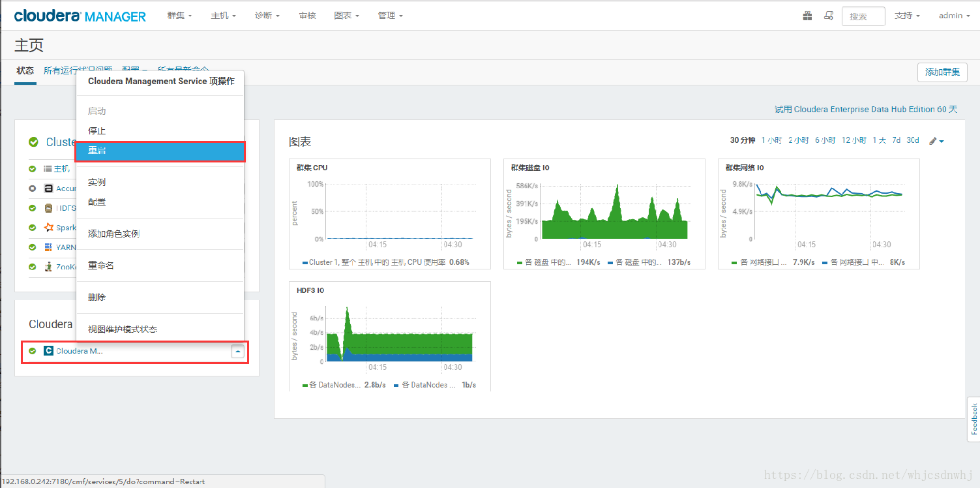Click the ZooKeeper service icon
This screenshot has height=488, width=980.
[48, 267]
